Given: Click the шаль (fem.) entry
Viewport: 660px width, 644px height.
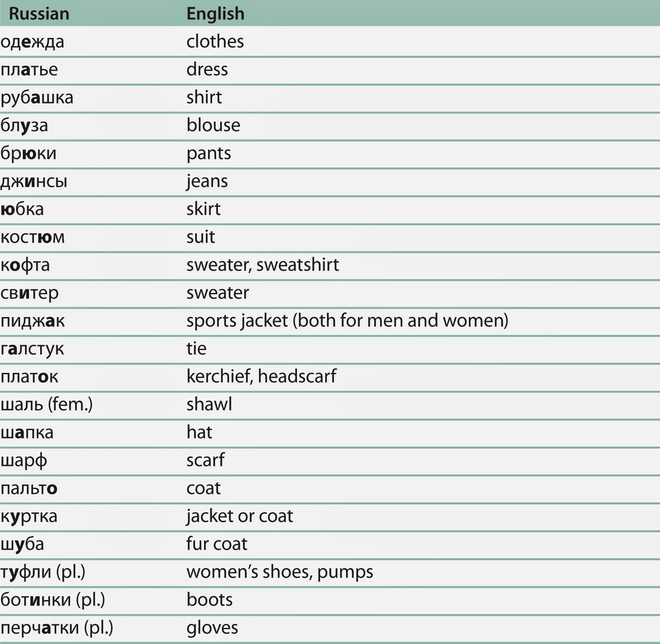Looking at the screenshot, I should tap(46, 405).
